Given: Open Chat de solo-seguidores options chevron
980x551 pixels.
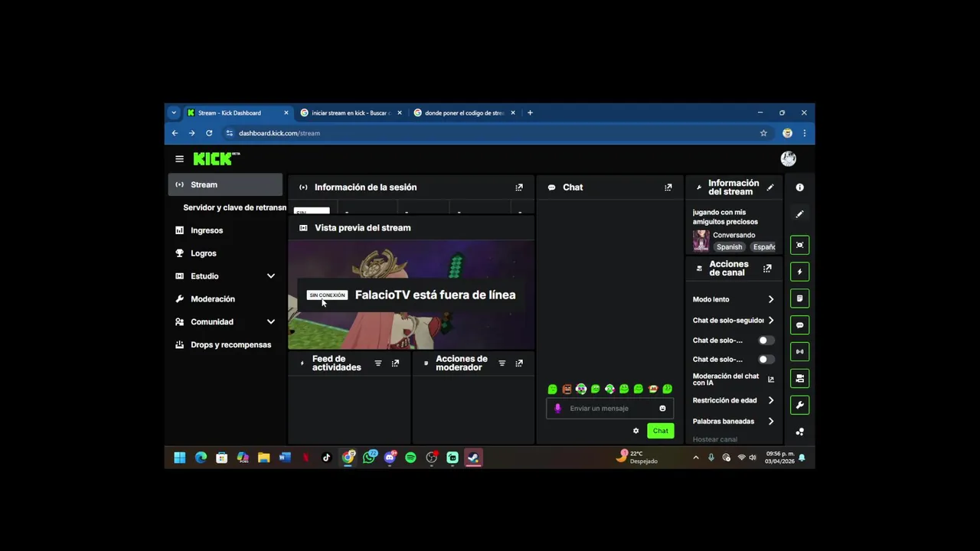Looking at the screenshot, I should coord(771,321).
